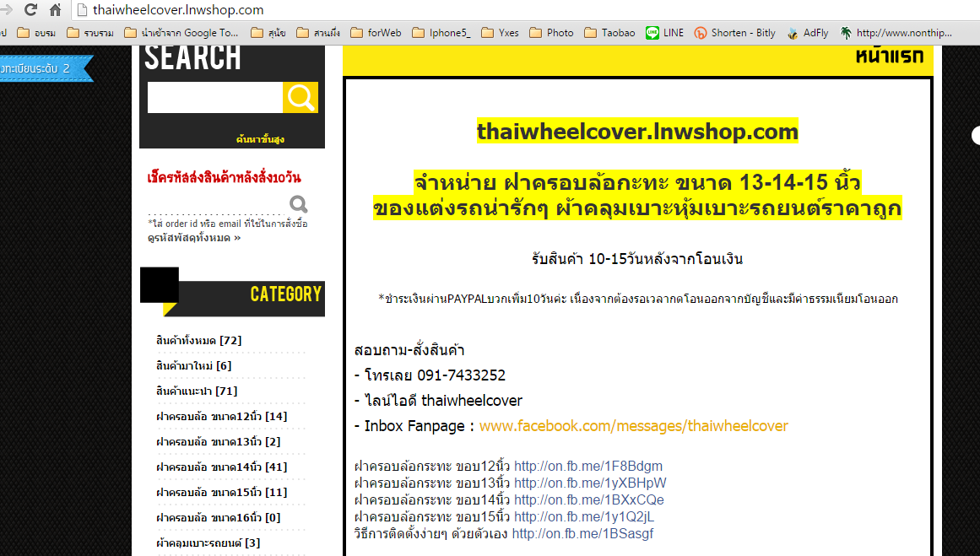
Task: Open the nonthip bookmark with palm icon
Action: coord(896,33)
